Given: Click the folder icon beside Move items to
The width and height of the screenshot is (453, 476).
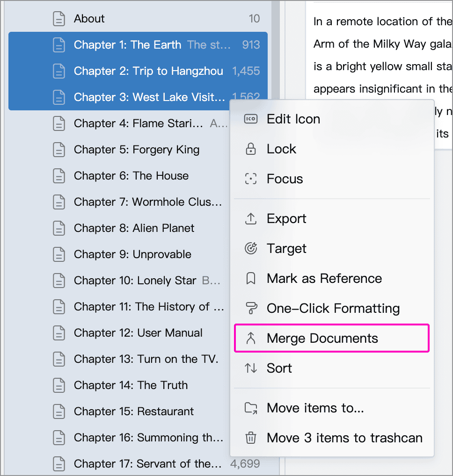Looking at the screenshot, I should 251,408.
